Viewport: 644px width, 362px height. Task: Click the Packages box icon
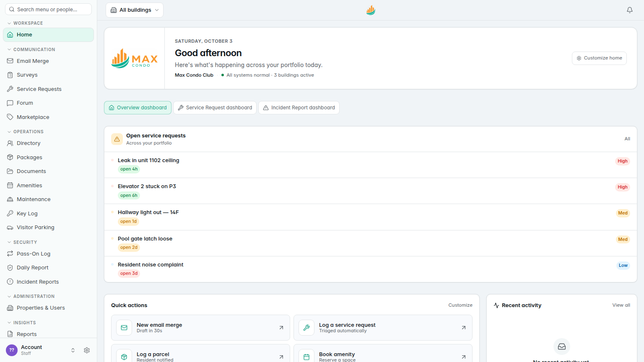[10, 157]
